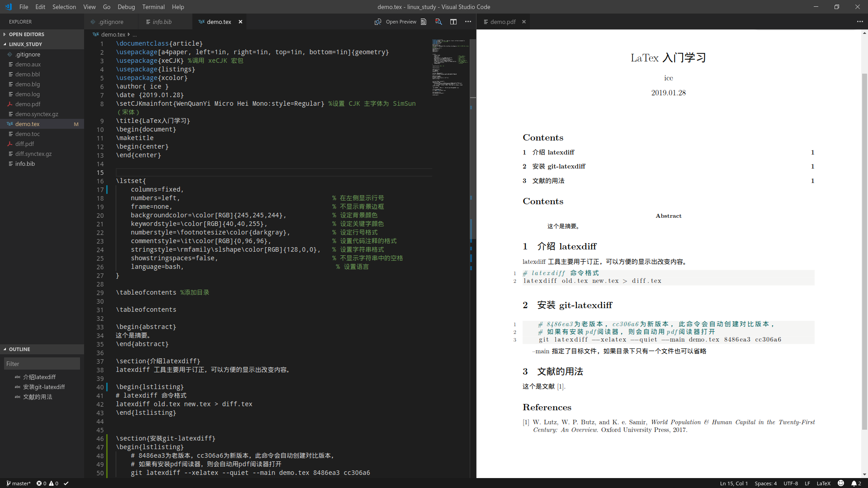The height and width of the screenshot is (488, 868).
Task: Split the editor using the split icon
Action: (453, 21)
